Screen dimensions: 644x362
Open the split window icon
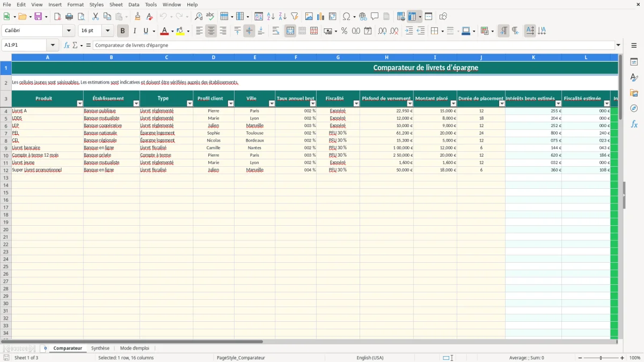coord(429,17)
